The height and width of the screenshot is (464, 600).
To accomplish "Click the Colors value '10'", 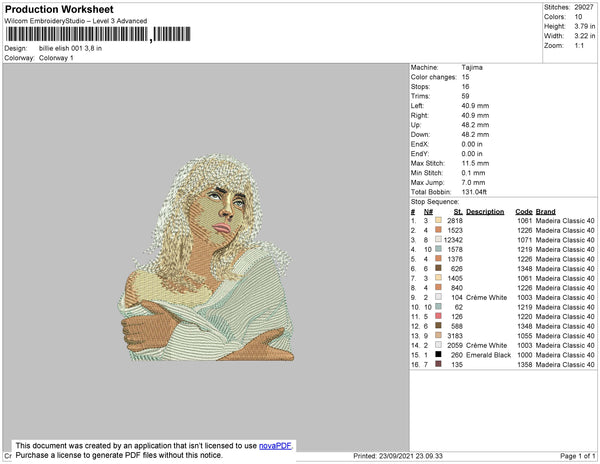I will click(x=578, y=17).
